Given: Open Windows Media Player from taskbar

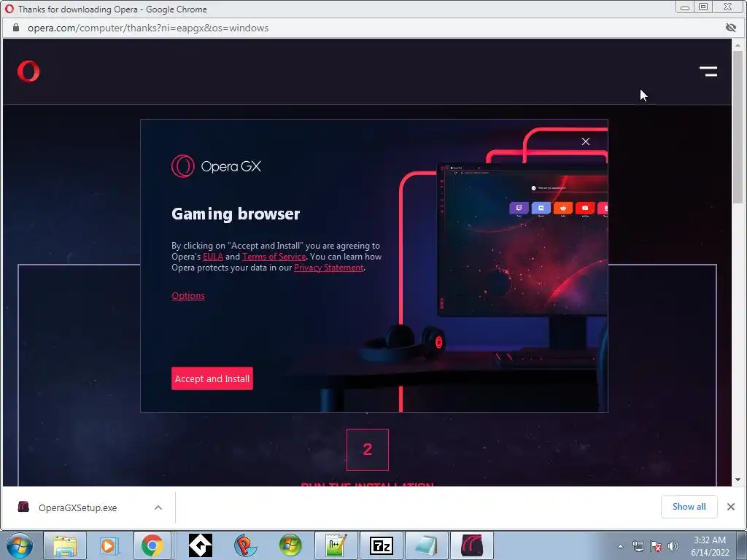Looking at the screenshot, I should [x=109, y=545].
